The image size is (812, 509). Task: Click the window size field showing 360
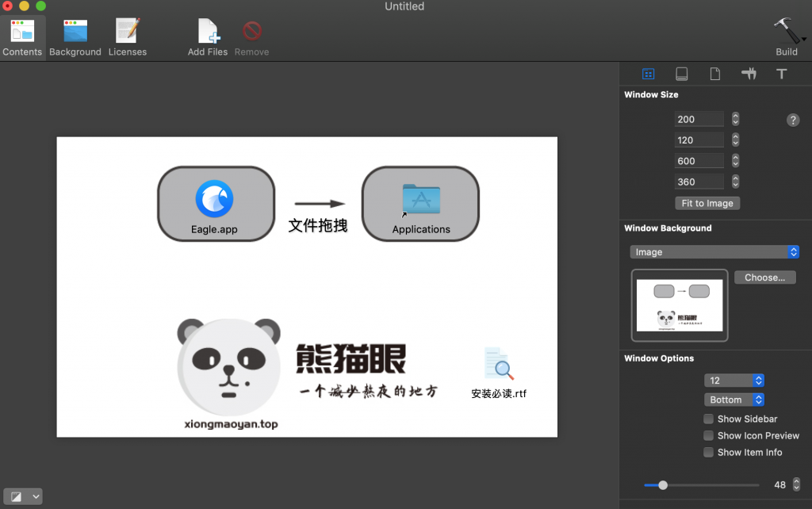699,182
